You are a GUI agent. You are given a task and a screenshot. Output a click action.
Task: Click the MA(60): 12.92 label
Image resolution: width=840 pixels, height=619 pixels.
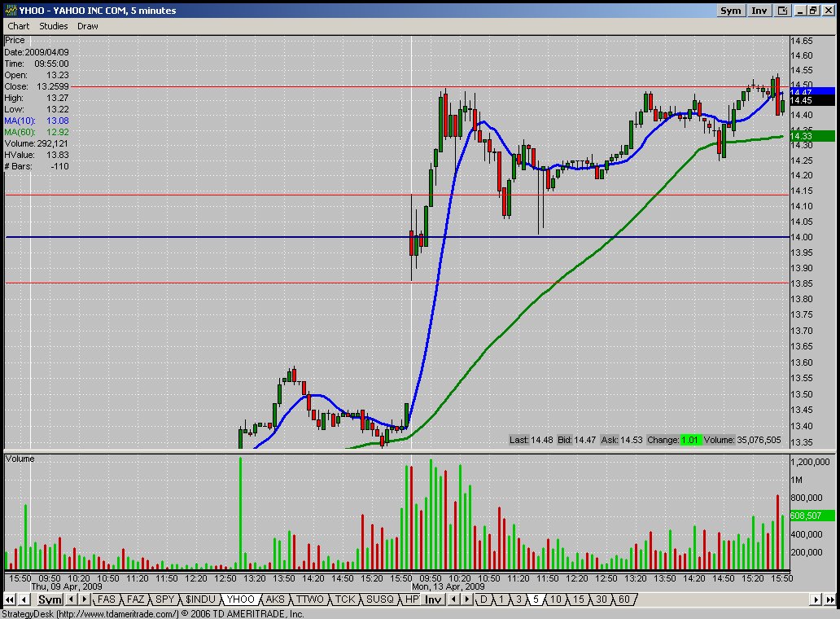point(37,132)
